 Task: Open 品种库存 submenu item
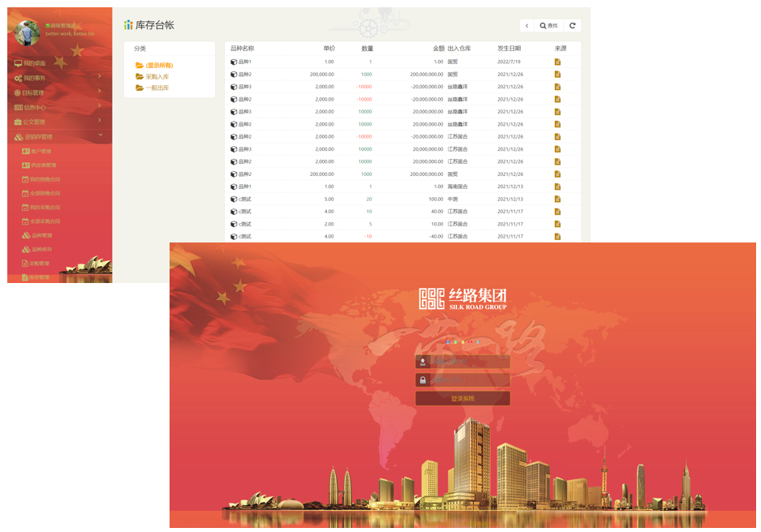[37, 250]
